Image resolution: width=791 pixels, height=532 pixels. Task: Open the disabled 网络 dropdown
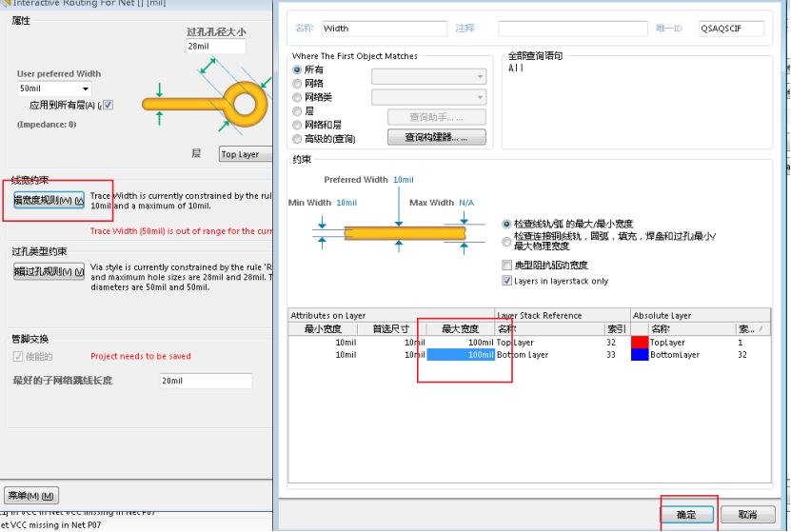pyautogui.click(x=428, y=77)
